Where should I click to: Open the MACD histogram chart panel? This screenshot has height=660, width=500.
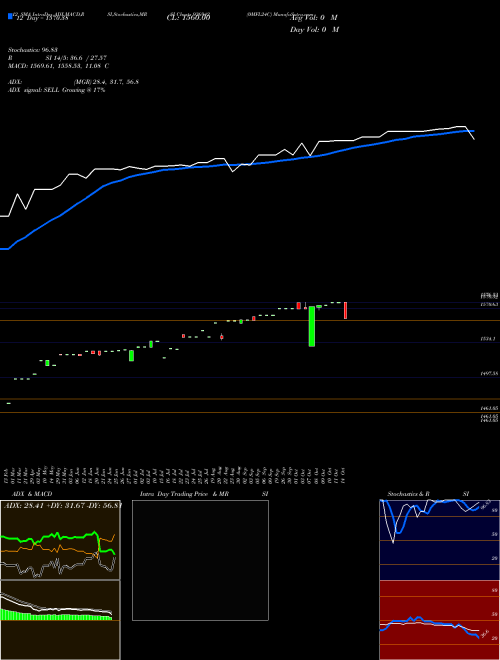(60, 620)
